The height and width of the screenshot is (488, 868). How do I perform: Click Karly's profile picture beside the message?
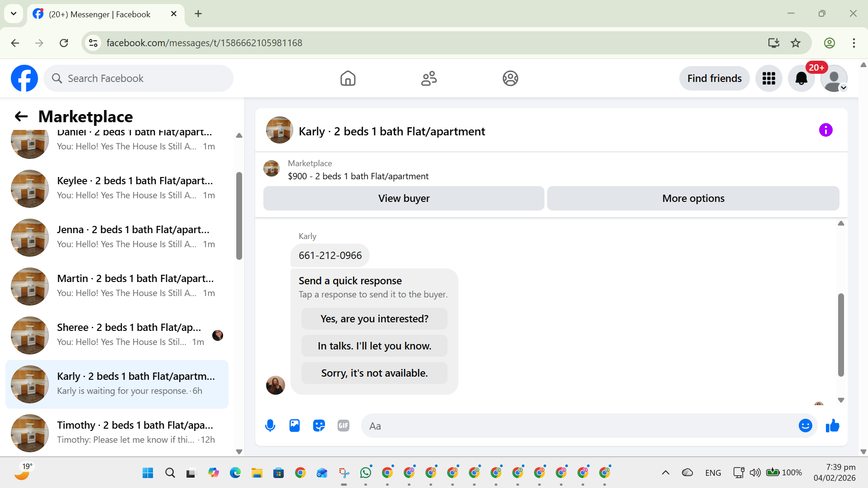tap(275, 385)
